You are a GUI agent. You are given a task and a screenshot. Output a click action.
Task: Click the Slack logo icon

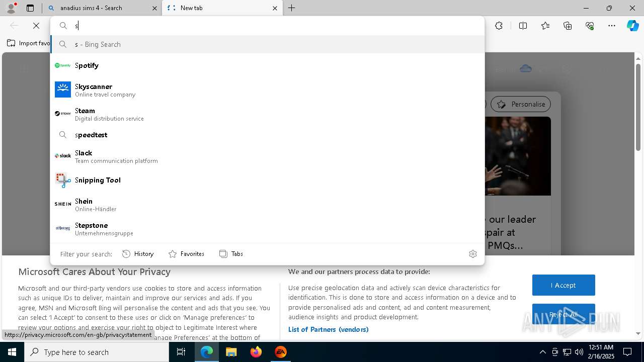tap(63, 156)
